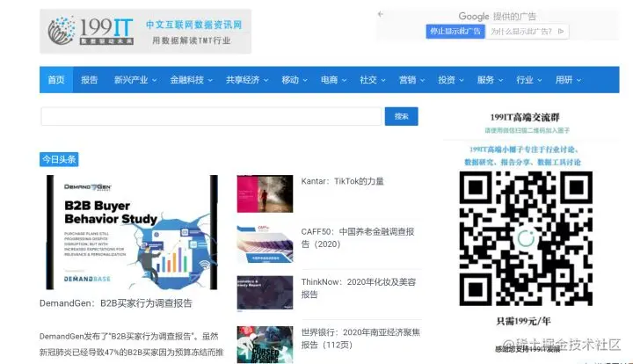Open the ThinkNow report thumbnail
Screen dimensions: 633x364
[265, 294]
